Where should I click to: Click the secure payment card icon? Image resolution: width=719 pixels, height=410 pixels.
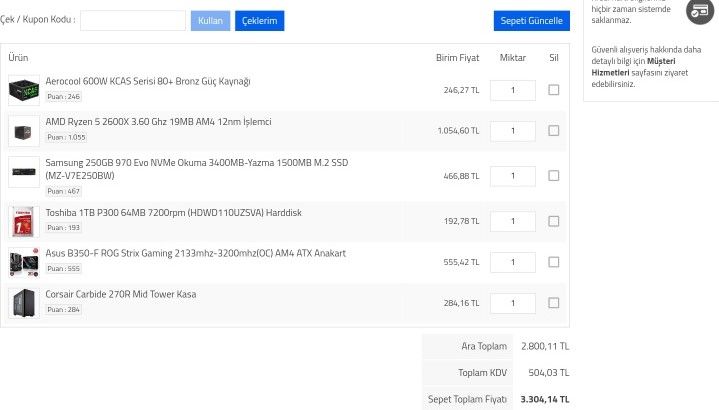[x=700, y=11]
